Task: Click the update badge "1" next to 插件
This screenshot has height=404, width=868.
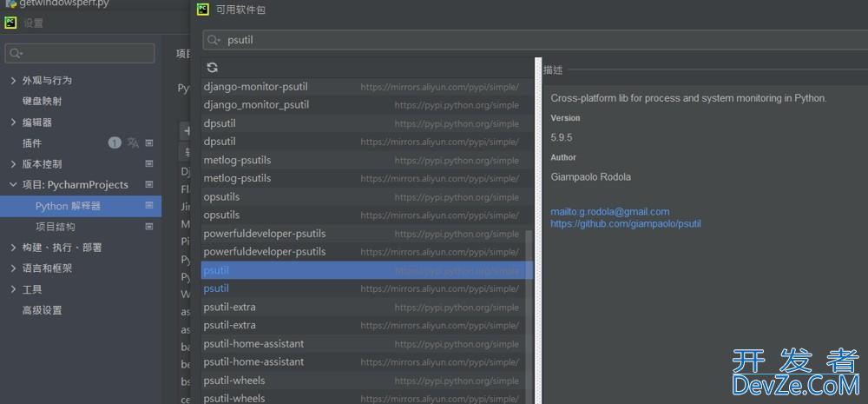Action: pyautogui.click(x=114, y=143)
